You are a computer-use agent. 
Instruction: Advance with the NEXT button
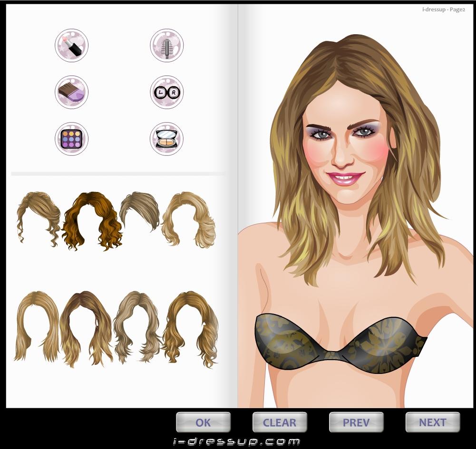pos(433,422)
